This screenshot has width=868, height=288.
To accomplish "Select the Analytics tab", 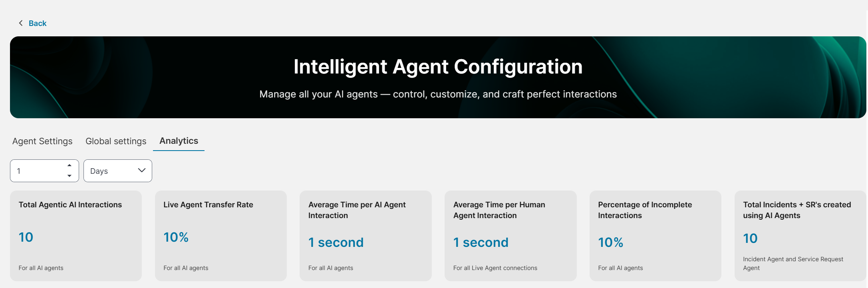I will tap(179, 141).
